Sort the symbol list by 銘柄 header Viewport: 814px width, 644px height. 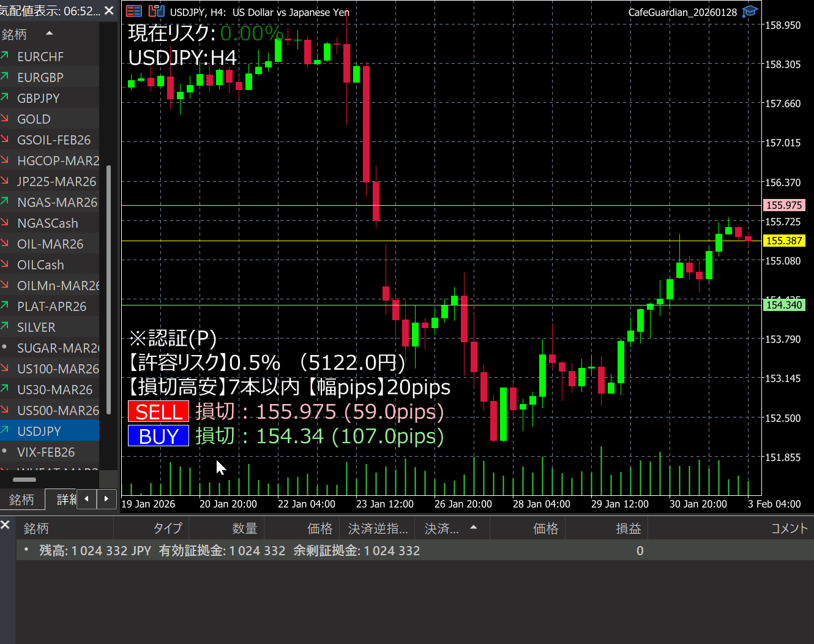pyautogui.click(x=15, y=34)
